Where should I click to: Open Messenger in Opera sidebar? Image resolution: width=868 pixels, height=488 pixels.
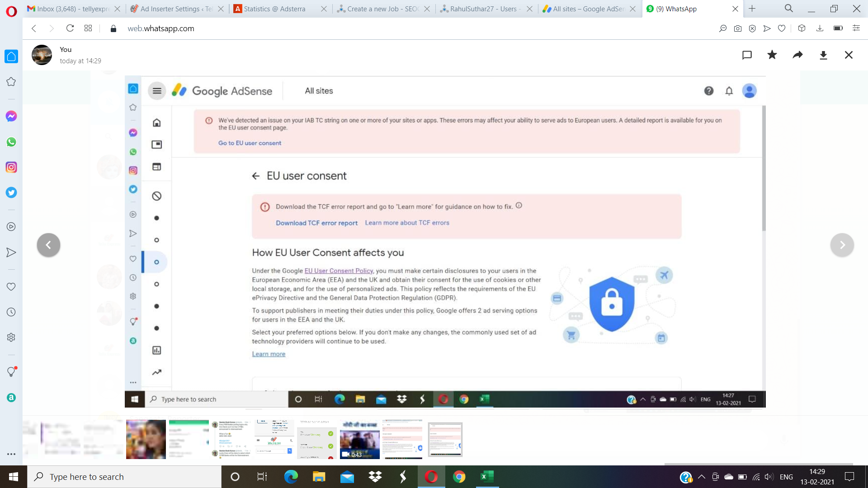pos(11,116)
